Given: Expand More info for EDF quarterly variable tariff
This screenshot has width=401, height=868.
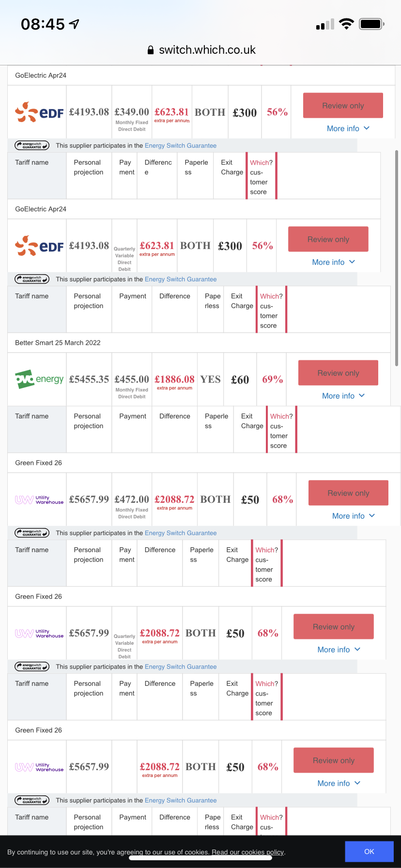Looking at the screenshot, I should point(334,262).
